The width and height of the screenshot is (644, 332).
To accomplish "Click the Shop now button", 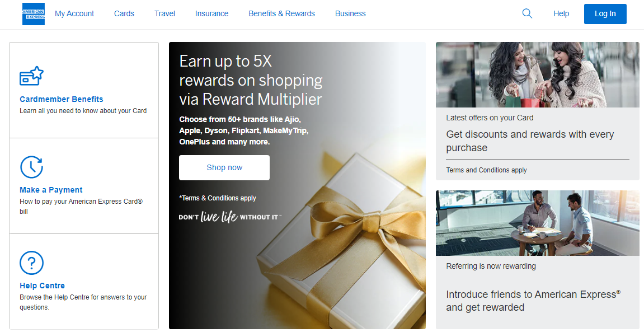I will [224, 167].
